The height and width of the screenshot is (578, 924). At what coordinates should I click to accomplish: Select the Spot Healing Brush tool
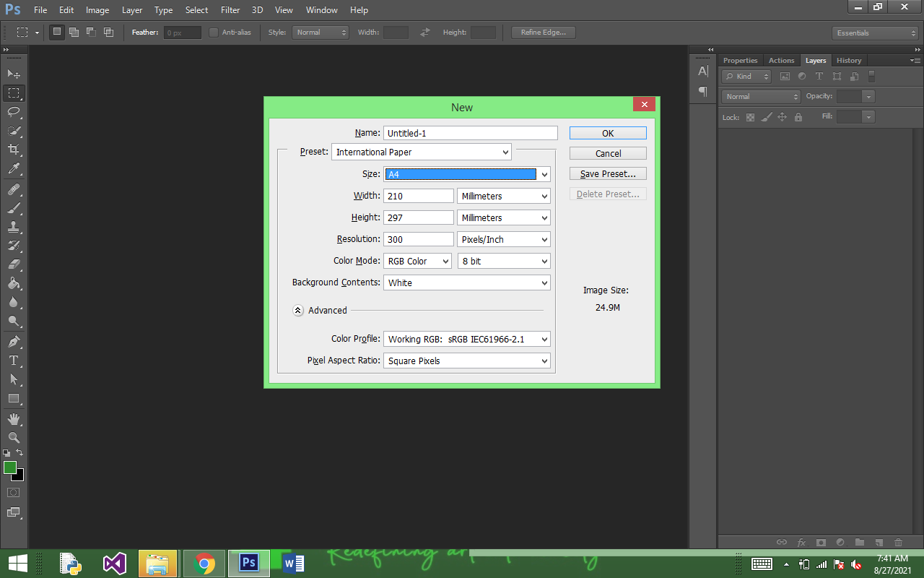point(14,189)
